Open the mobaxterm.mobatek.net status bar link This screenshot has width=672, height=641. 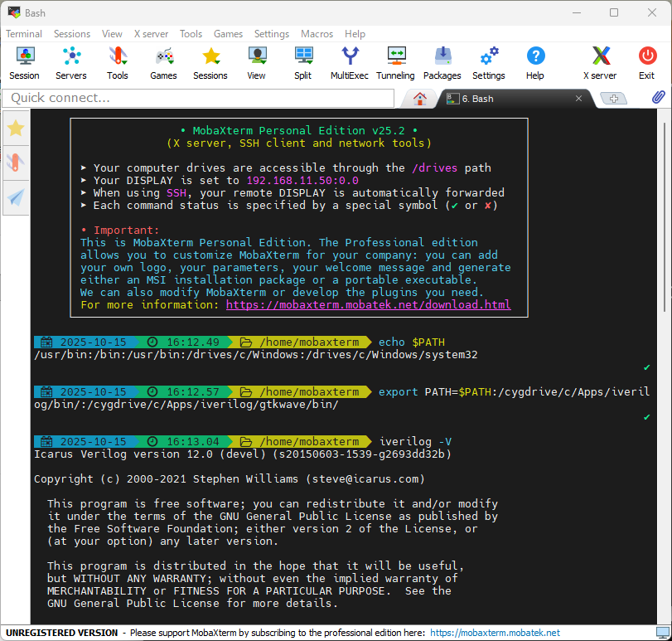click(x=495, y=633)
